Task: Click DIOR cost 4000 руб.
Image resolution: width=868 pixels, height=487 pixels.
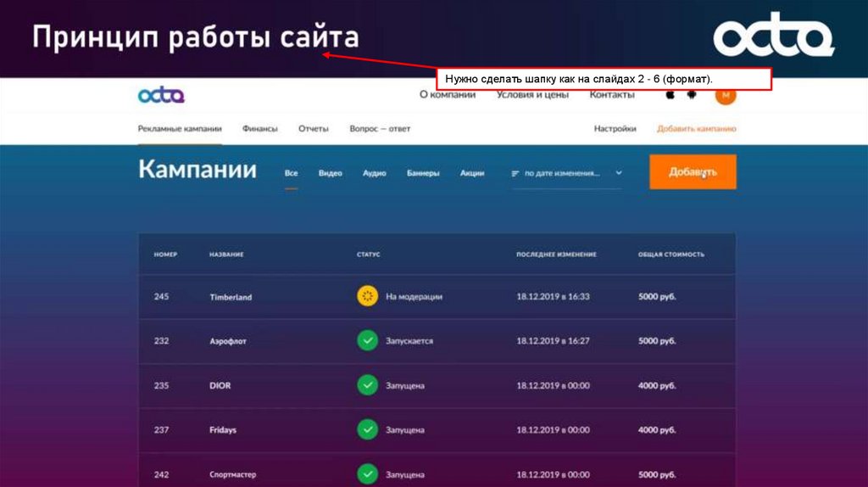Action: [x=657, y=385]
